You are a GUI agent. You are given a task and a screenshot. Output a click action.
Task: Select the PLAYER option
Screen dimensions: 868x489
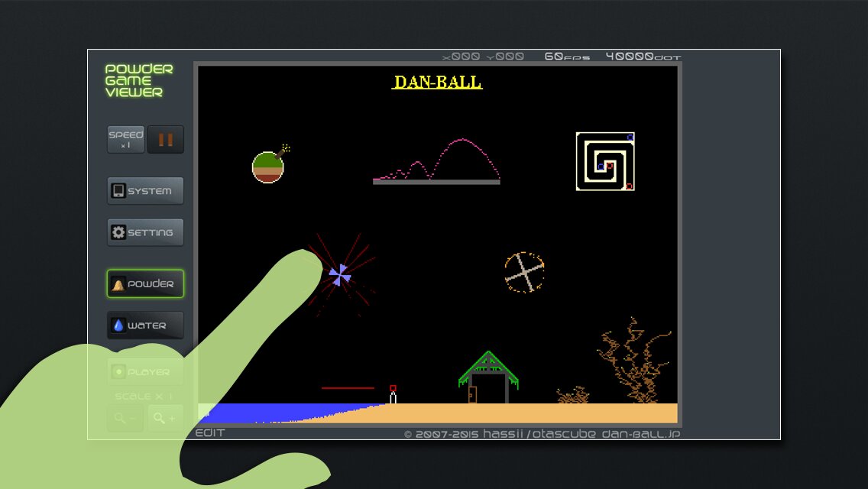(x=145, y=372)
